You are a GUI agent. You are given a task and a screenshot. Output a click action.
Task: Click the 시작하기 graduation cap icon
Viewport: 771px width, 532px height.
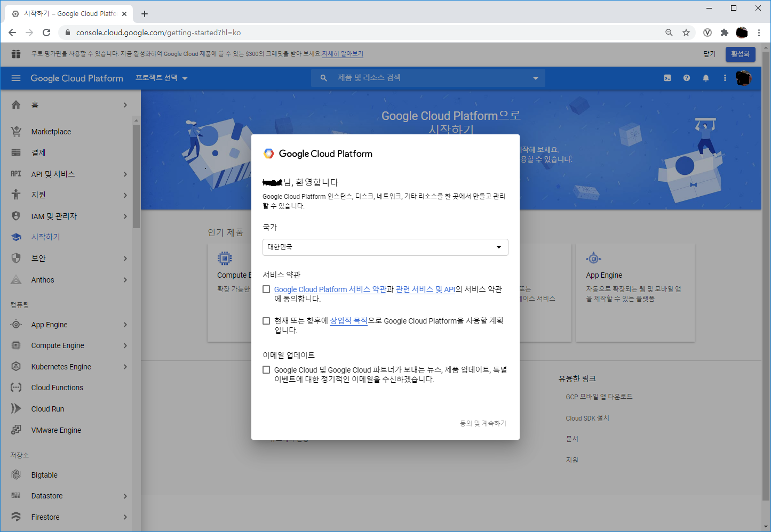click(x=16, y=237)
